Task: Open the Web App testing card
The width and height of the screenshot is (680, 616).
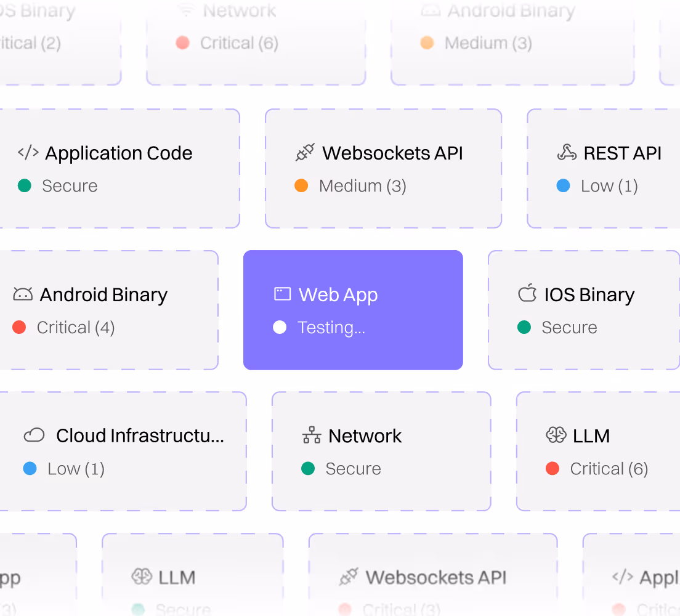Action: 353,310
